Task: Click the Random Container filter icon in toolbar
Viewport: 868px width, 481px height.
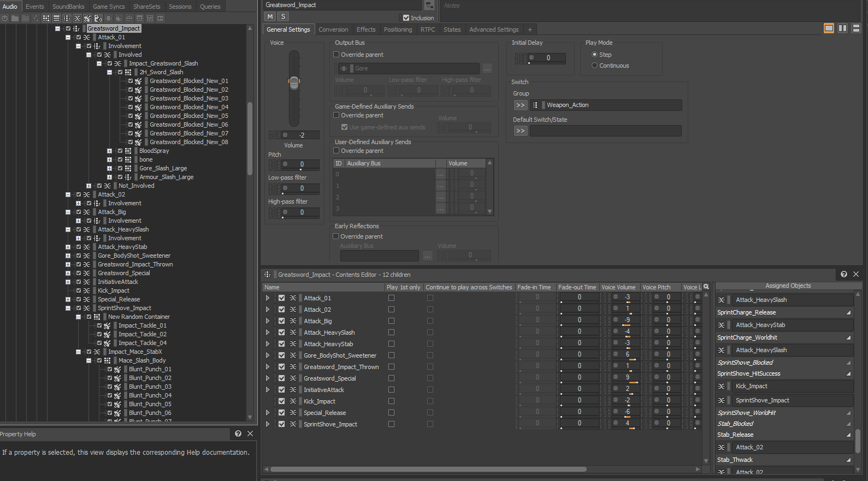Action: [46, 18]
